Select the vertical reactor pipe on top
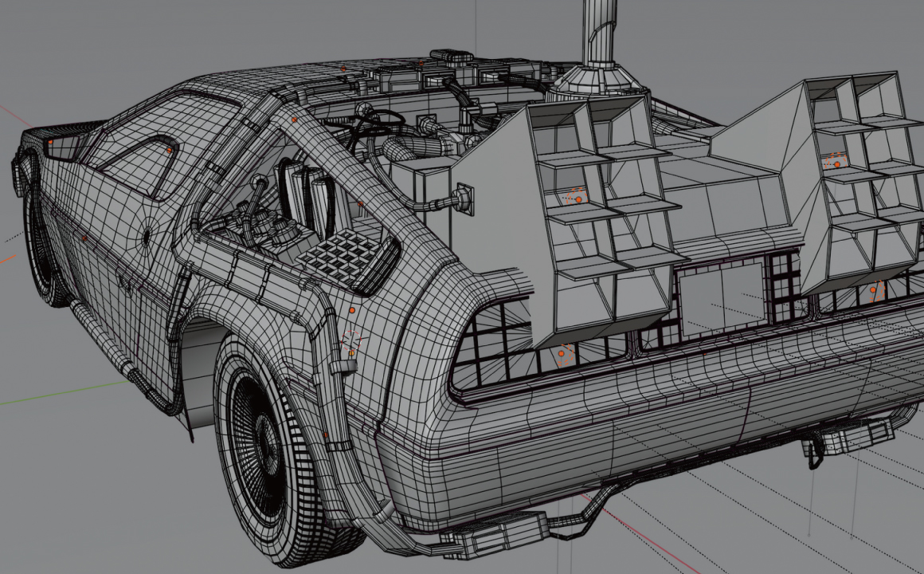The height and width of the screenshot is (574, 924). (600, 32)
